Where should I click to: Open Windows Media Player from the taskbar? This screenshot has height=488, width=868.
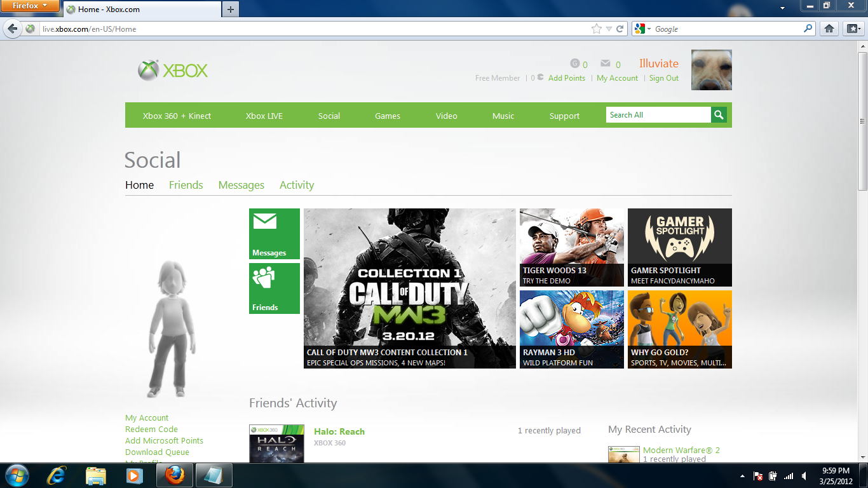click(133, 475)
